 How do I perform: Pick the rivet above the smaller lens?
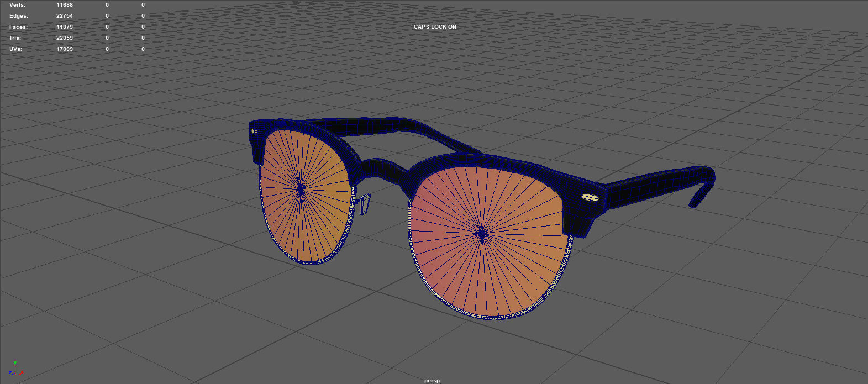255,131
